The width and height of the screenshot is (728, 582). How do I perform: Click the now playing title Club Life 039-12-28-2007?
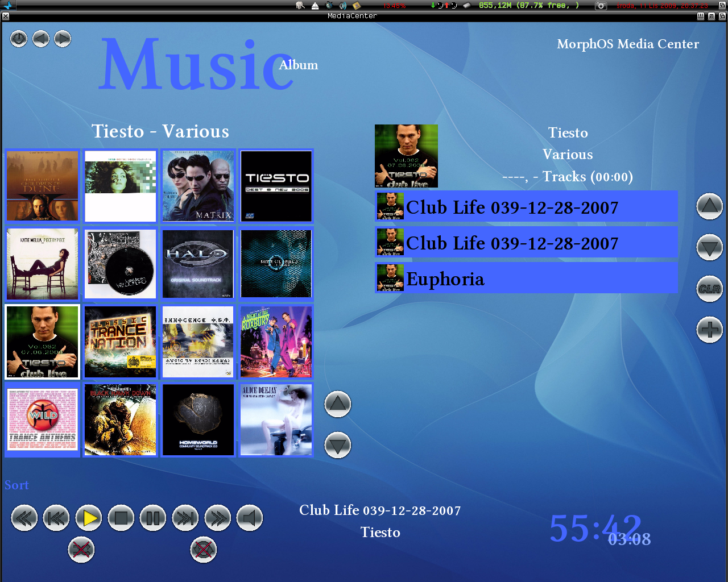pos(380,510)
